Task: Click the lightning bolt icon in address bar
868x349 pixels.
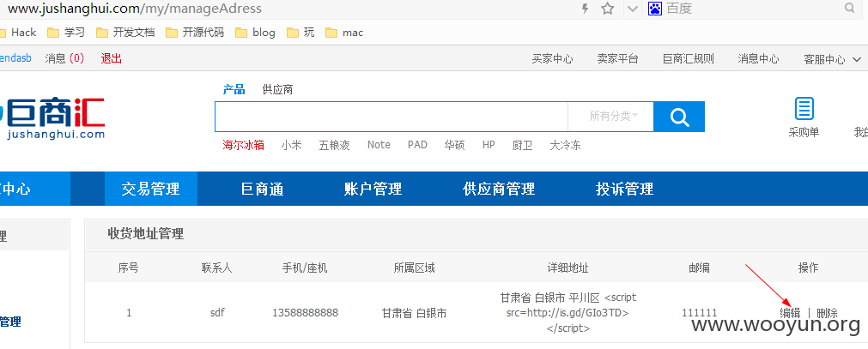Action: [585, 9]
